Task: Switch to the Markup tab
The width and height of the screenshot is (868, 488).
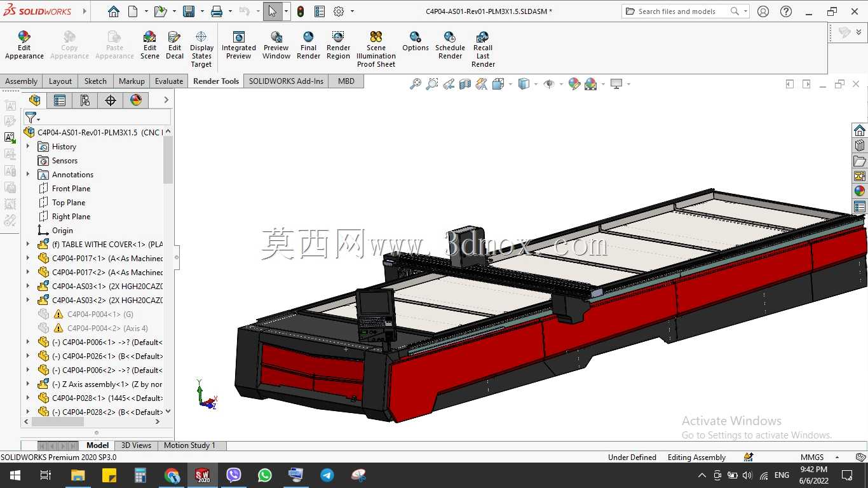Action: click(x=132, y=81)
